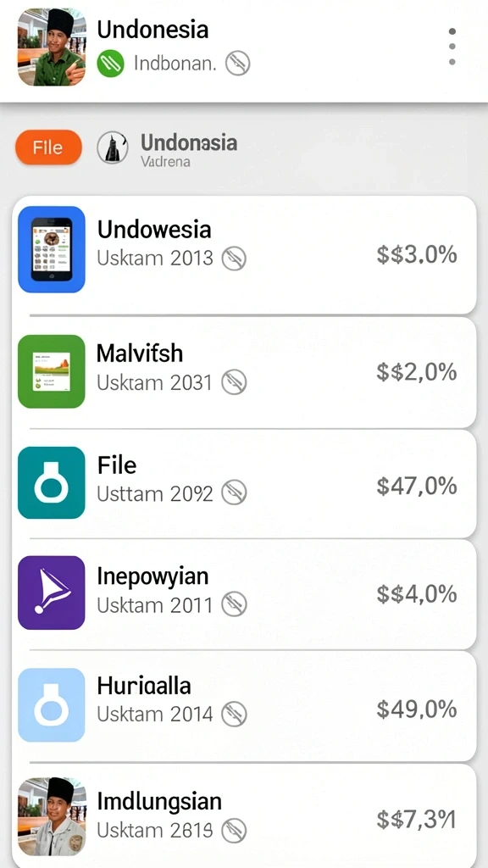Toggle the crossed-circle icon beside Usktam 2031
The height and width of the screenshot is (868, 488).
(x=234, y=382)
